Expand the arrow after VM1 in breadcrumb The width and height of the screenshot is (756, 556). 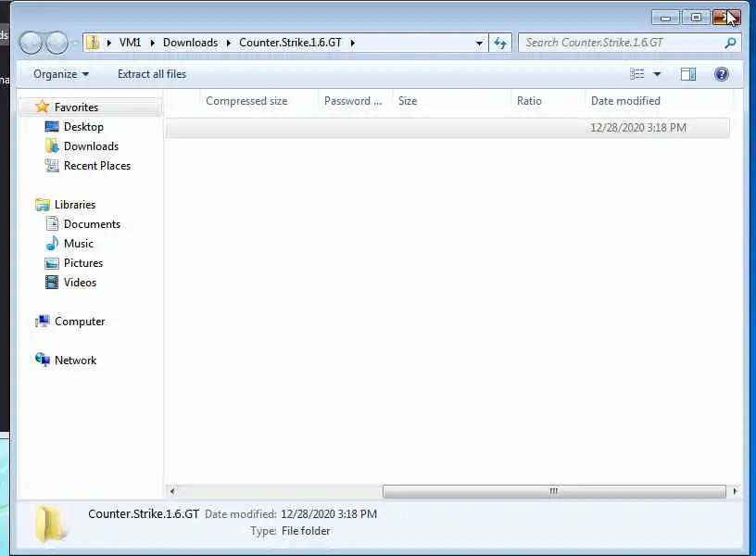pyautogui.click(x=152, y=43)
